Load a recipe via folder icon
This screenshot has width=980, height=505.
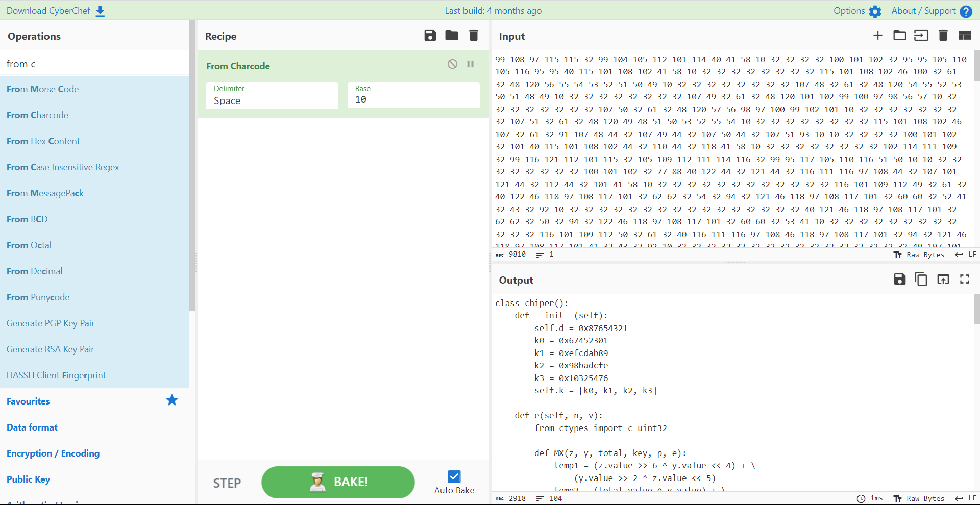pyautogui.click(x=451, y=35)
